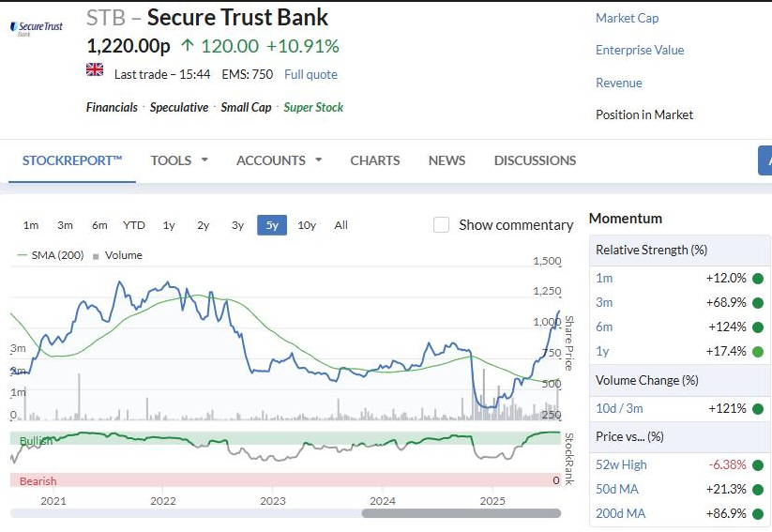Select the 5y chart range

coord(272,225)
